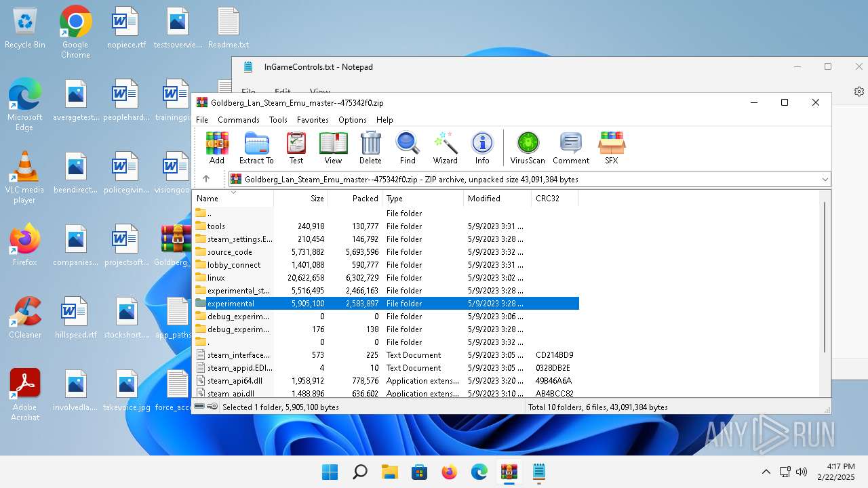Viewport: 868px width, 488px height.
Task: Run the Test archive tool
Action: coord(296,148)
